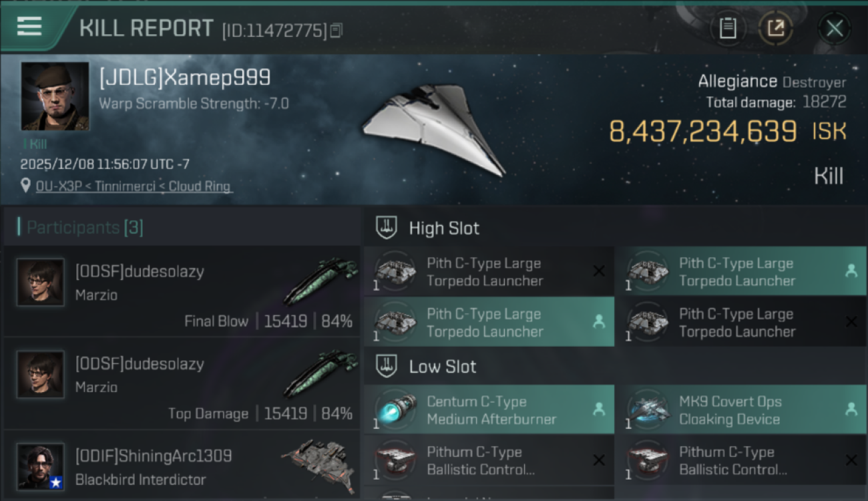Click the first Pith C-Type Torpedo Launcher icon
The width and height of the screenshot is (868, 501).
coord(394,271)
